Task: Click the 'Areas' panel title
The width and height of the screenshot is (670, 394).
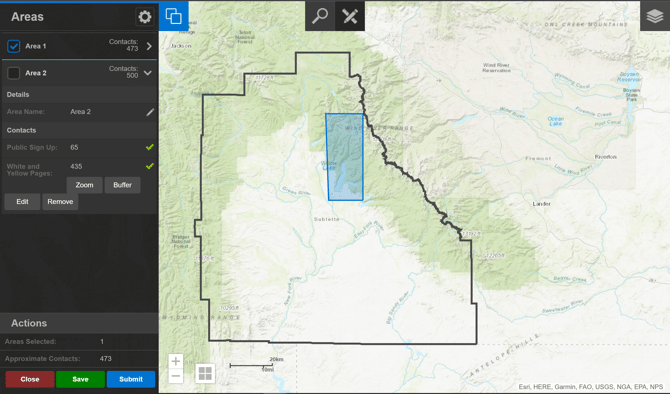Action: pyautogui.click(x=27, y=17)
